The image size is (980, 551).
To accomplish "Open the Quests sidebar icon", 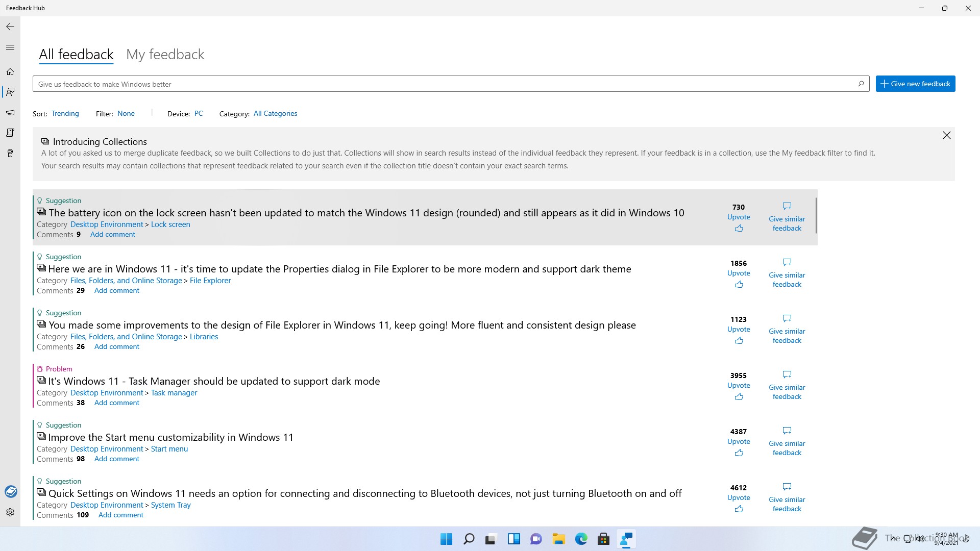I will [10, 133].
